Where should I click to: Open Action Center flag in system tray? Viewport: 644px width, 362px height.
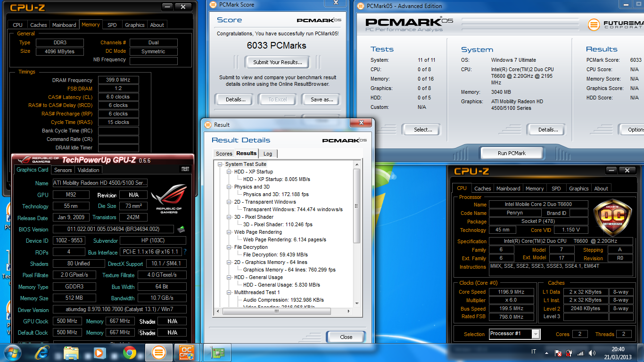[558, 353]
